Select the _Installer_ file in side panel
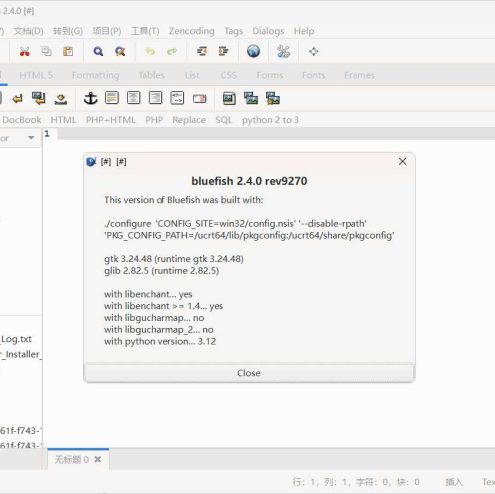The width and height of the screenshot is (495, 494). tap(21, 354)
